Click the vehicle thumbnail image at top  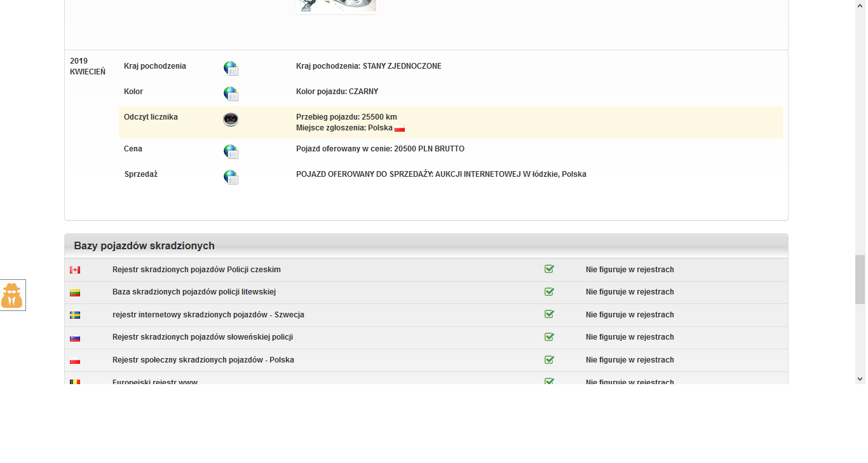pos(337,6)
